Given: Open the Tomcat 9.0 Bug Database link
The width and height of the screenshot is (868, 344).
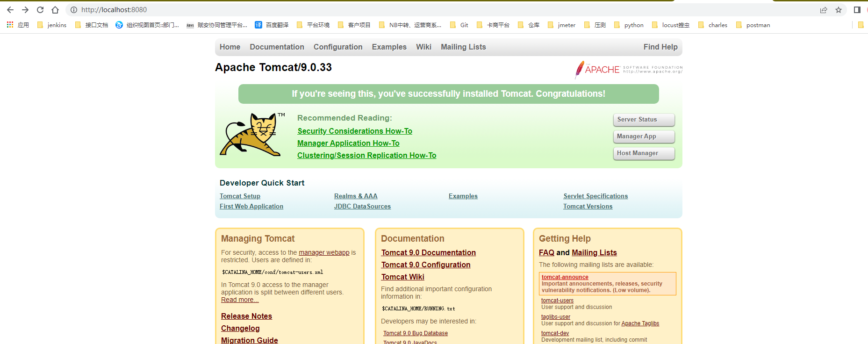Looking at the screenshot, I should pyautogui.click(x=416, y=333).
